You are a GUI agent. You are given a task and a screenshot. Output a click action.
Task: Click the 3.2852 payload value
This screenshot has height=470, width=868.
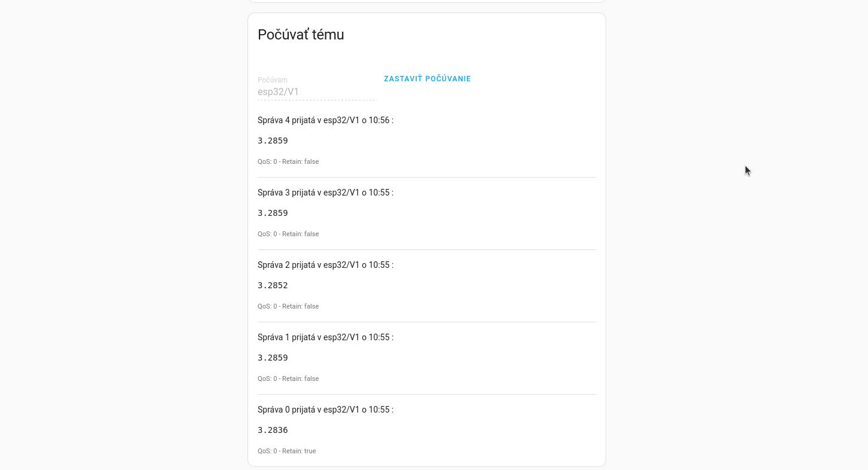click(x=273, y=285)
